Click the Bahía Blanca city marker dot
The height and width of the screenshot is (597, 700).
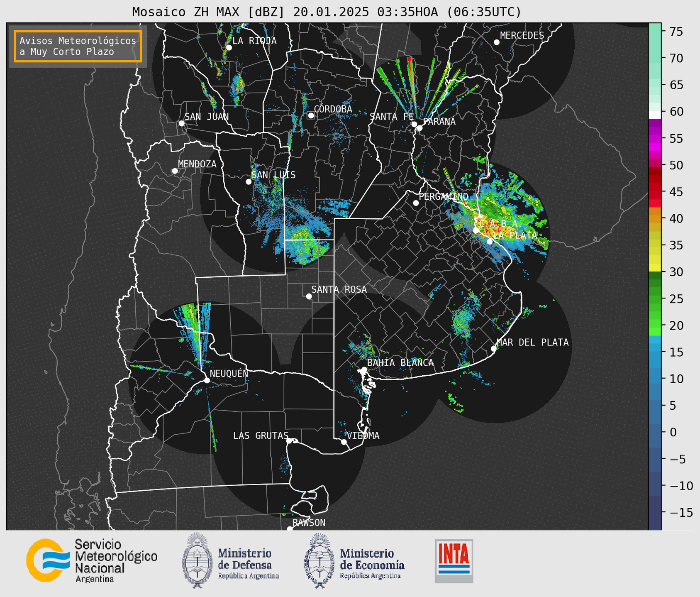tap(364, 369)
